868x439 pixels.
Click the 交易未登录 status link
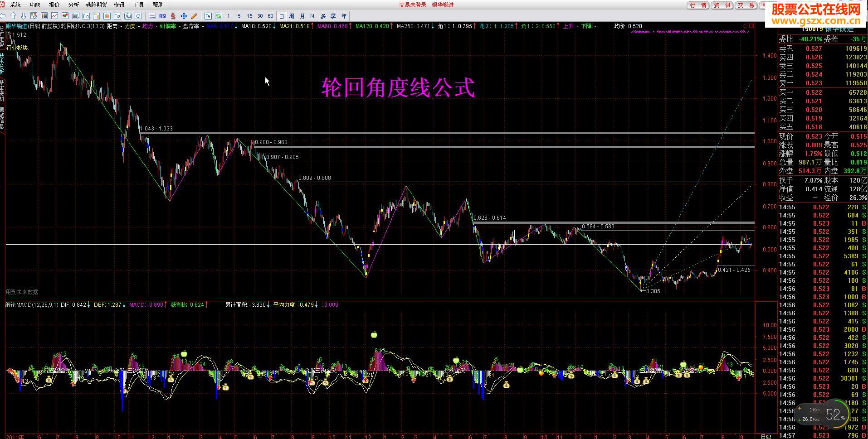[413, 5]
